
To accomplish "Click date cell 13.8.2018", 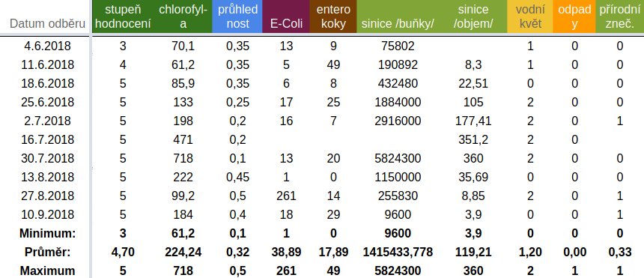I will pos(48,178).
